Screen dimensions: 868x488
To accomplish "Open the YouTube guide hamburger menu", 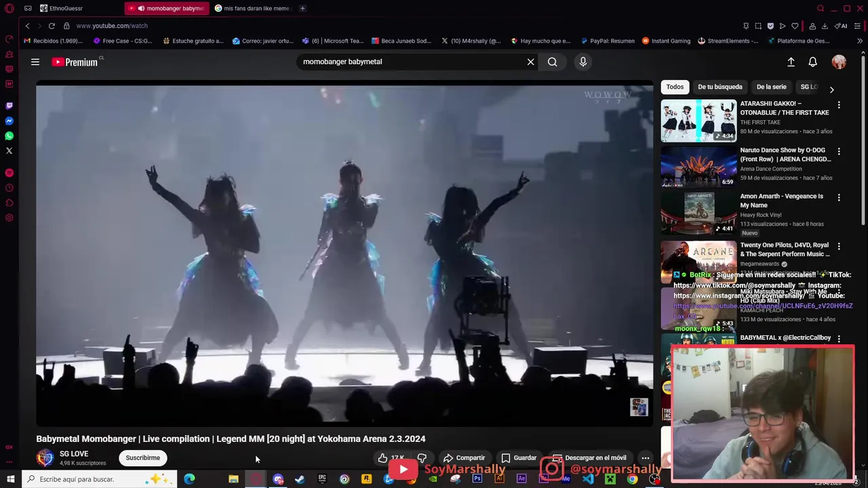I will pyautogui.click(x=35, y=62).
